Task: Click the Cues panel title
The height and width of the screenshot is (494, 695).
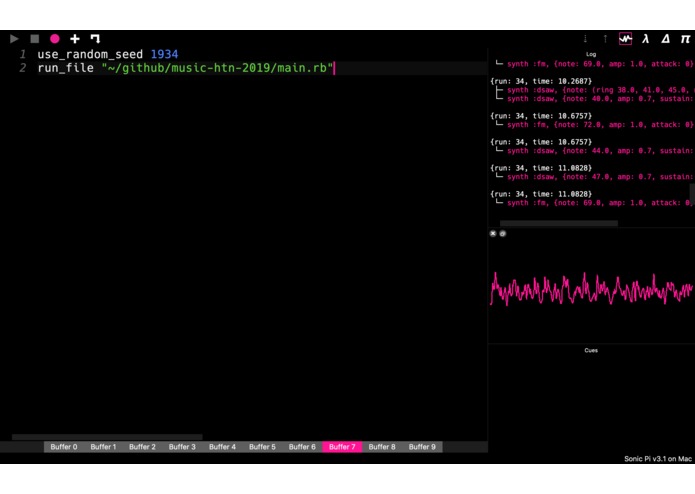Action: (x=591, y=350)
